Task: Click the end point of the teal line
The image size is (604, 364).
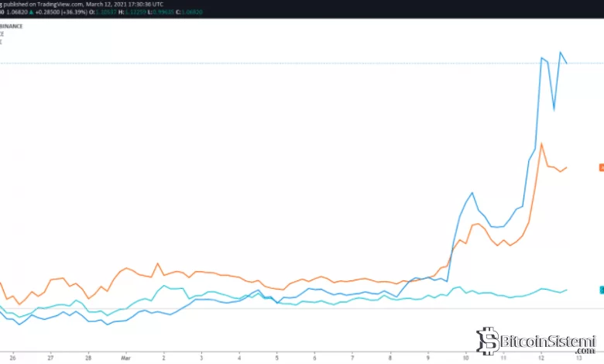Action: (567, 290)
